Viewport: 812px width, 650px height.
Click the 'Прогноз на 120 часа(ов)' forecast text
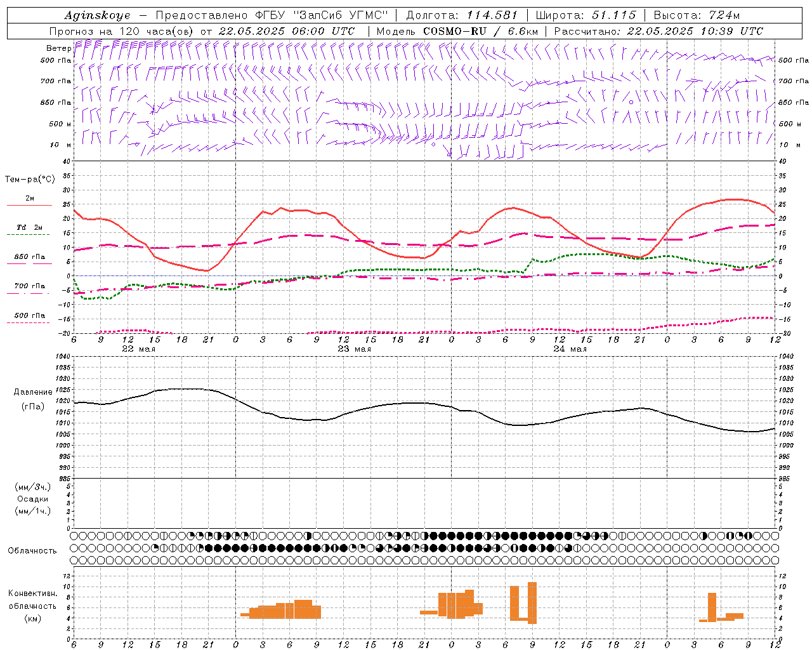(x=122, y=31)
